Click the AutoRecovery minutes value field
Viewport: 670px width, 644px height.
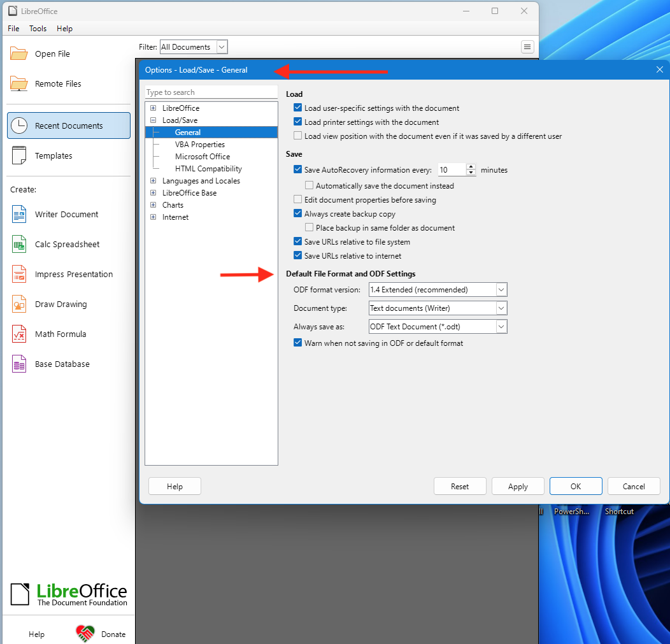[x=452, y=169]
